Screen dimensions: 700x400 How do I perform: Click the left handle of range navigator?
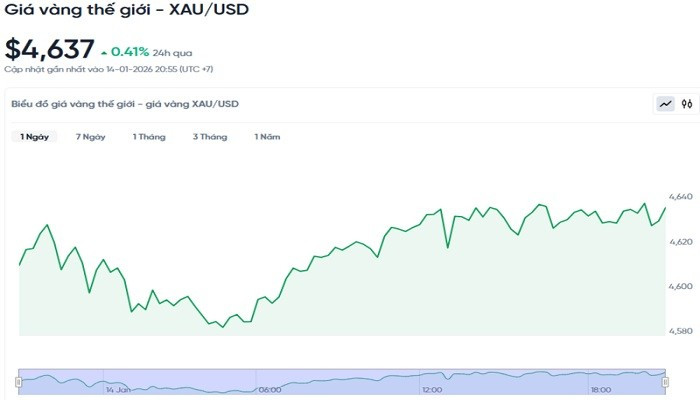[18, 381]
